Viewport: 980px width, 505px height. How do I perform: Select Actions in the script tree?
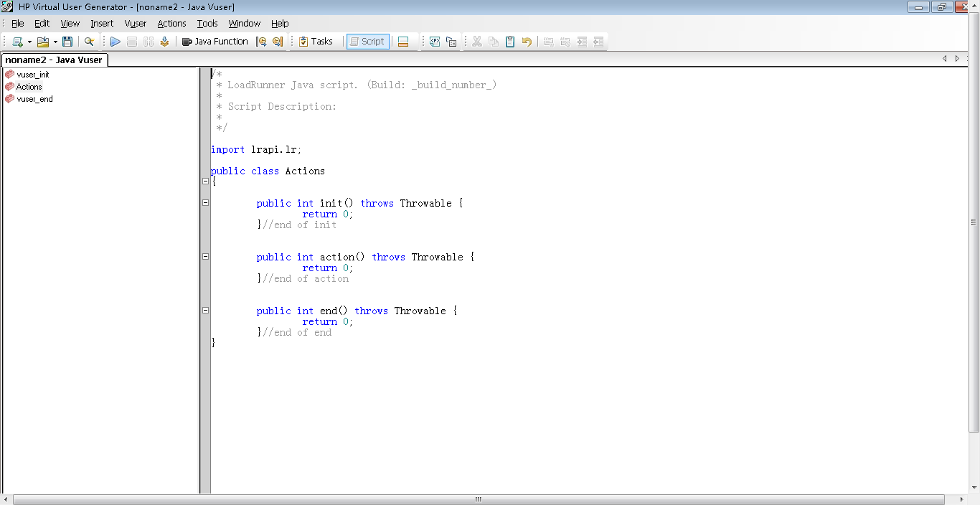pos(29,87)
